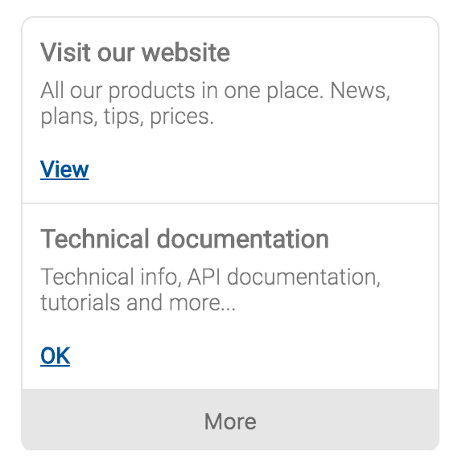Image resolution: width=462 pixels, height=476 pixels.
Task: Click the word Visit in the first heading
Action: tap(65, 52)
